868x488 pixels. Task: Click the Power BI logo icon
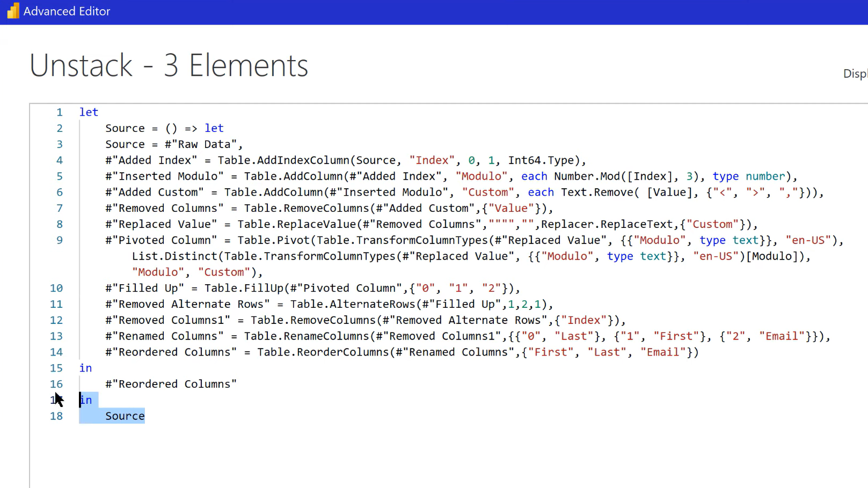13,11
